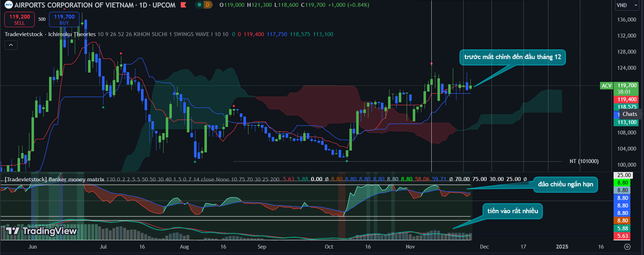
Task: Select the 'đảo chiều ngắn hạn' callout
Action: click(565, 185)
